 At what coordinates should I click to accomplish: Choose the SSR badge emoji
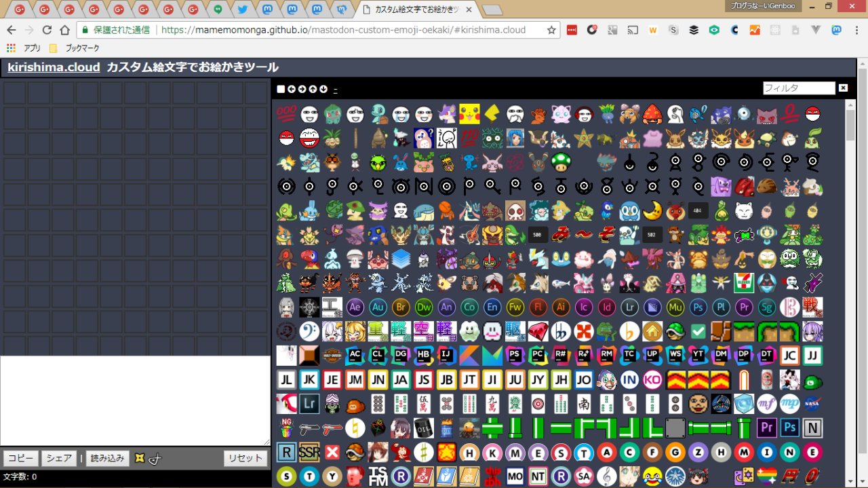[309, 452]
